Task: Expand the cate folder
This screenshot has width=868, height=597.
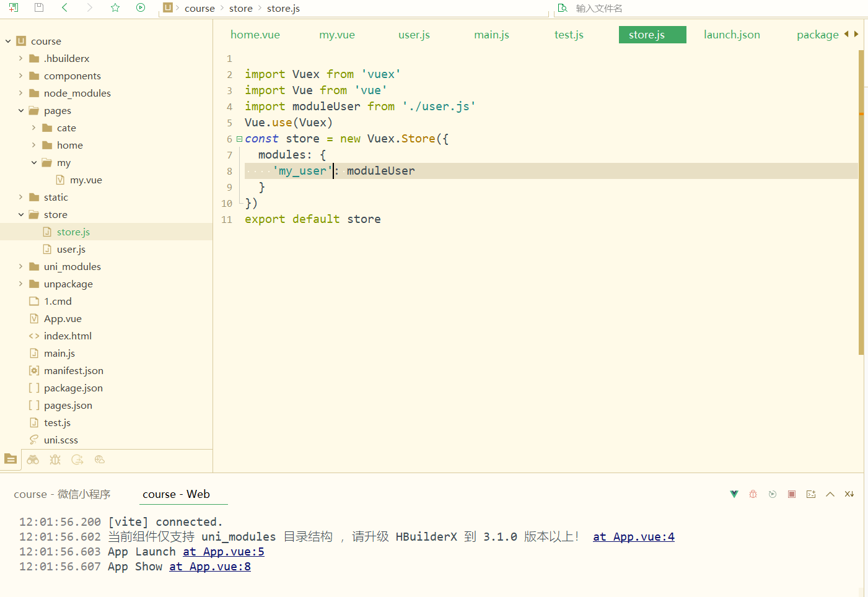Action: point(33,128)
